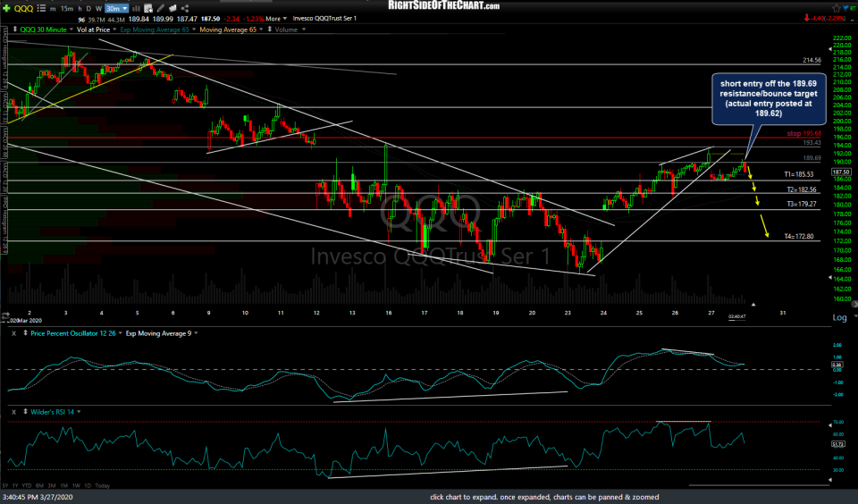Open the 30m timeframe dropdown
The height and width of the screenshot is (504, 858).
tap(116, 9)
